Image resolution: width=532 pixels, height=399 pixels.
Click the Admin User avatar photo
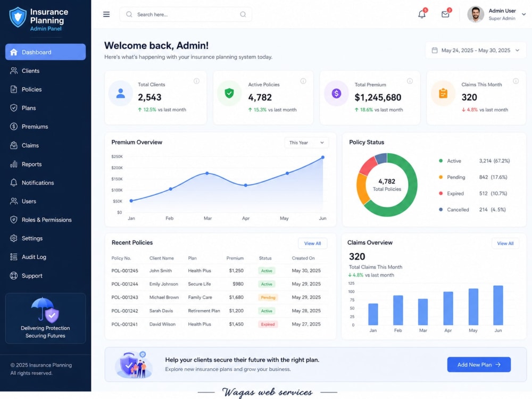coord(475,14)
